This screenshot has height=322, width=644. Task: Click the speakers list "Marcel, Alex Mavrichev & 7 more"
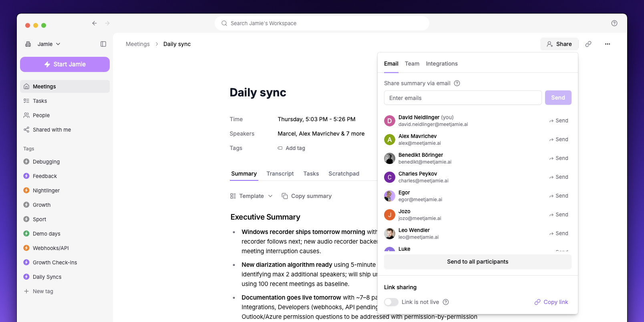(321, 134)
